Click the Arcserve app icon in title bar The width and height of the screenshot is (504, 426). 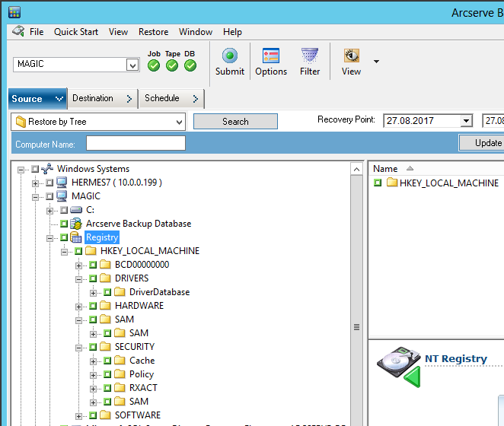[x=14, y=12]
